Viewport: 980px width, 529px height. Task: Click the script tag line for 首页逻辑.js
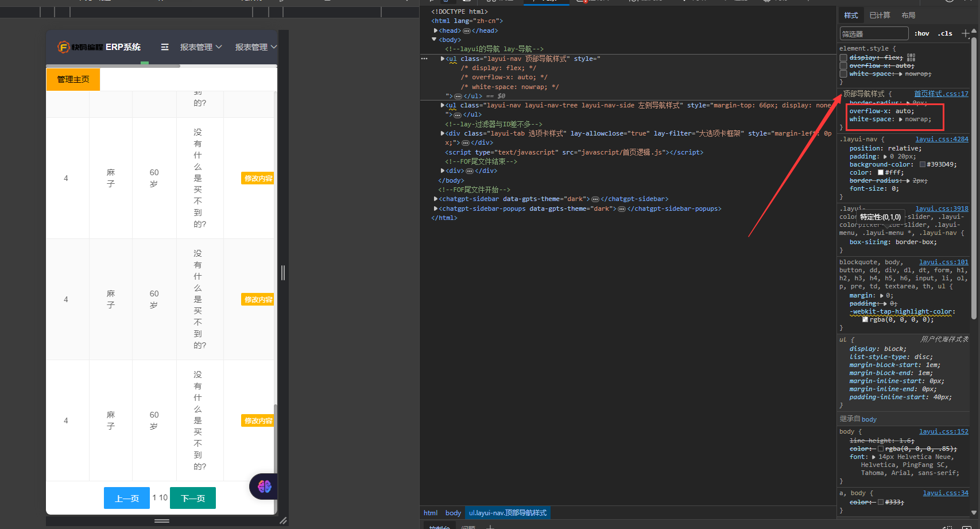pyautogui.click(x=574, y=152)
